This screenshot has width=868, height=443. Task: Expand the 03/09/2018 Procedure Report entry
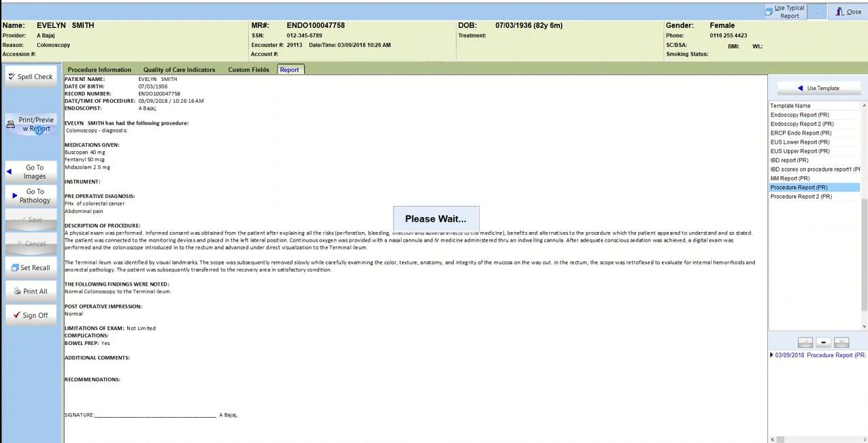771,355
